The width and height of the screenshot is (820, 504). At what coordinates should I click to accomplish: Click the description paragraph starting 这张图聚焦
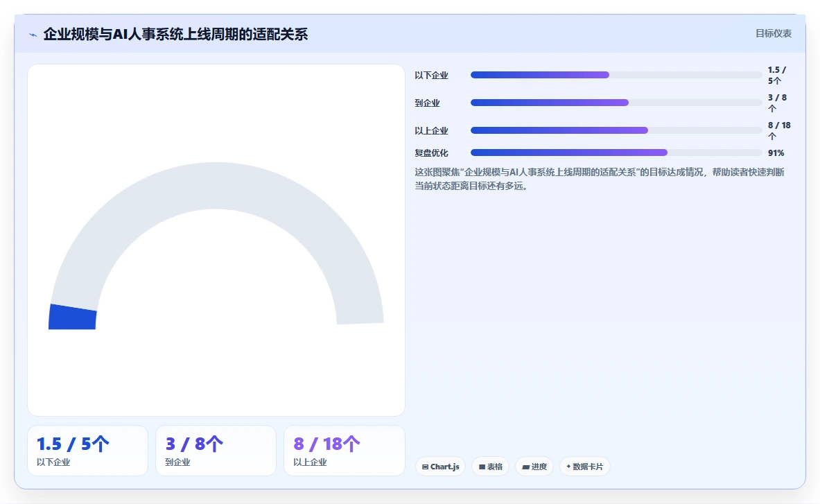tap(600, 179)
